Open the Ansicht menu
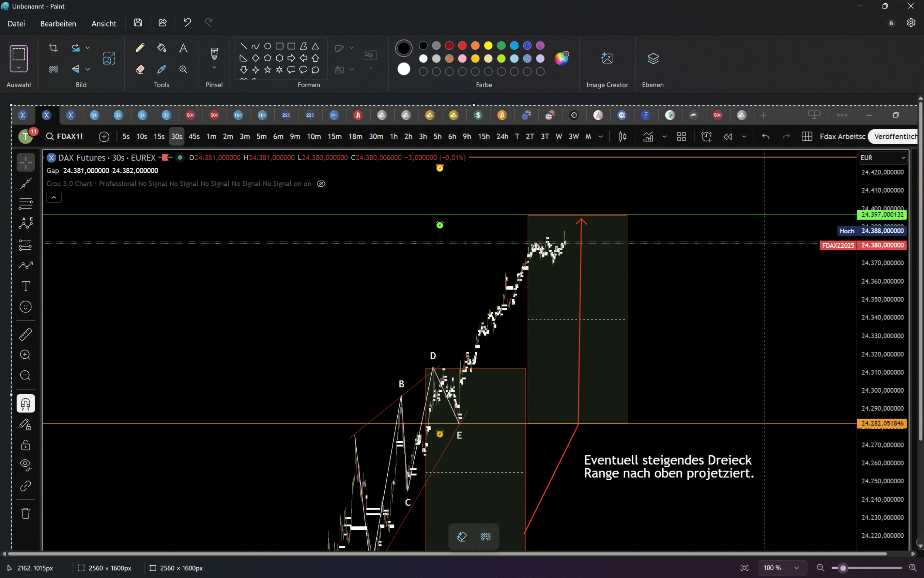 [103, 24]
